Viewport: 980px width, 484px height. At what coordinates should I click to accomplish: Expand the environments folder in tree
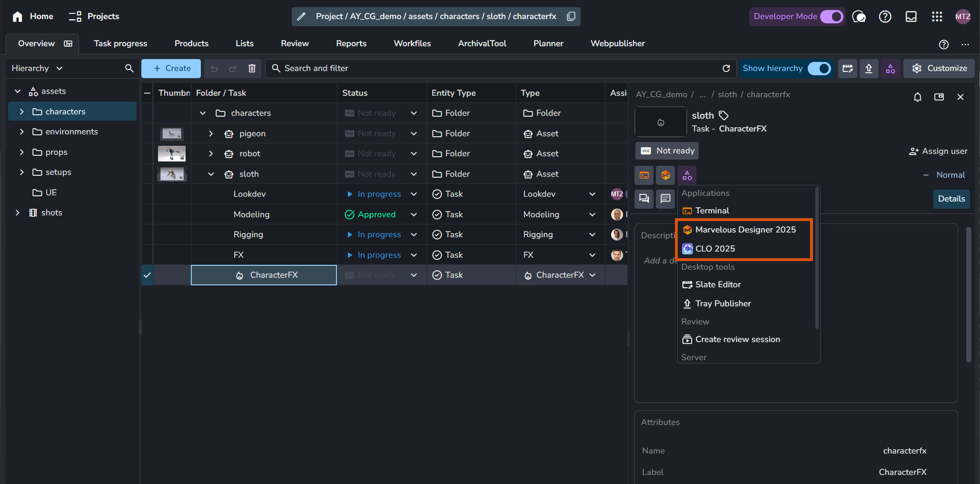point(21,131)
